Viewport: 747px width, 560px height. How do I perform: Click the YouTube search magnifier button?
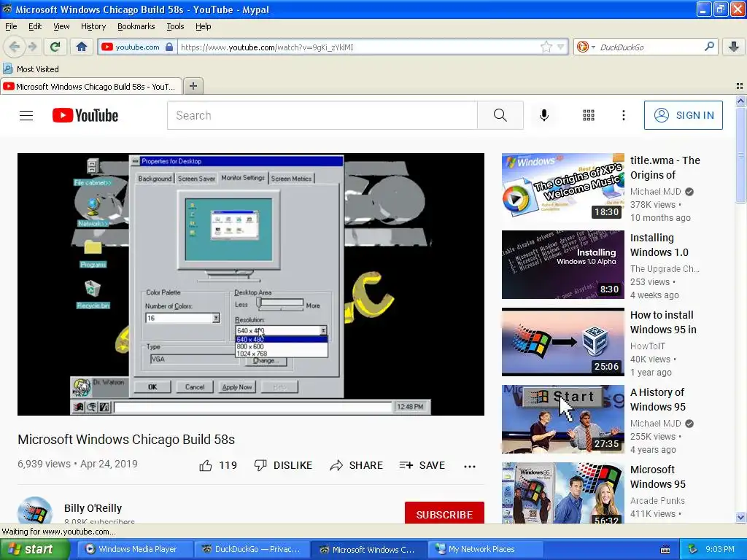(x=500, y=115)
